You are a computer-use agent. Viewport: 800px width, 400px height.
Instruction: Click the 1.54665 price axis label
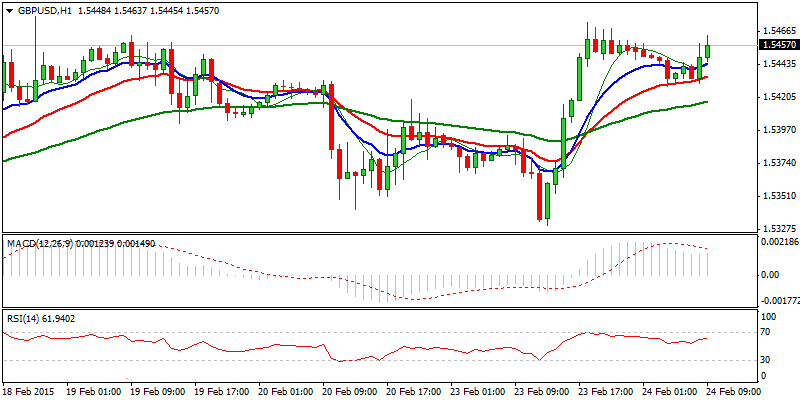click(x=779, y=31)
